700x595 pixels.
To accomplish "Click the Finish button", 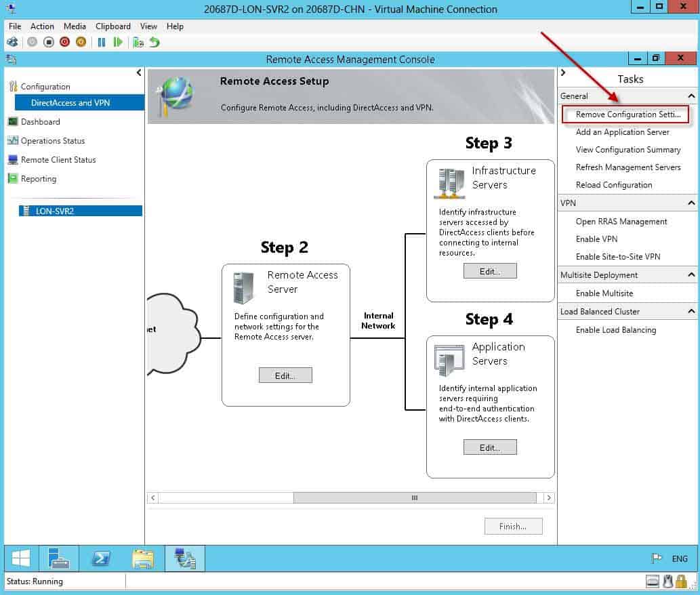I will (x=513, y=527).
